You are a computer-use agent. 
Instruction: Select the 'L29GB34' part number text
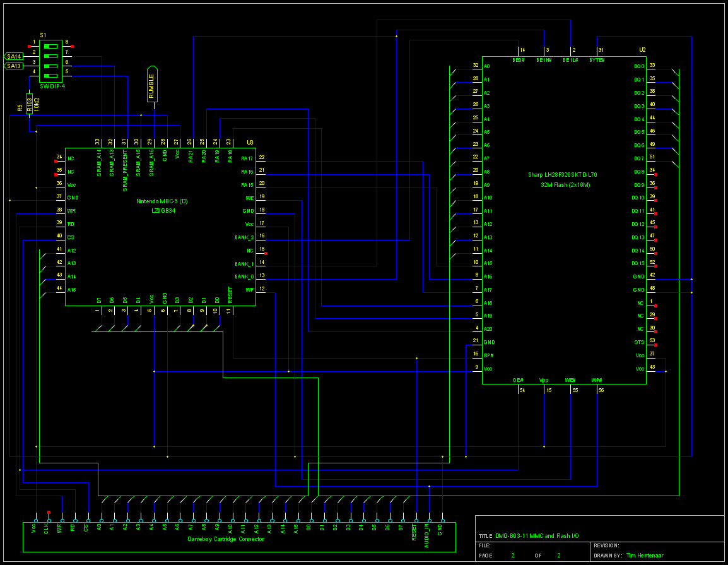[163, 211]
